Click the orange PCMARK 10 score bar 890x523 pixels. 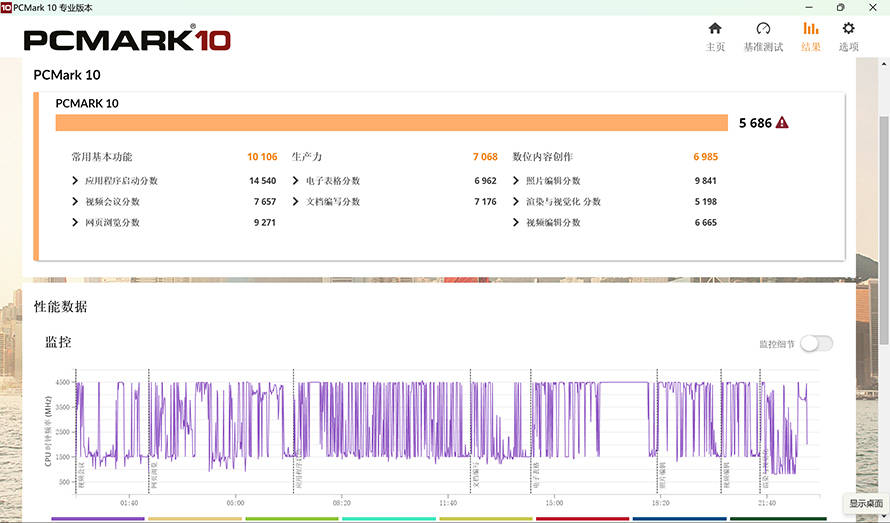tap(392, 123)
